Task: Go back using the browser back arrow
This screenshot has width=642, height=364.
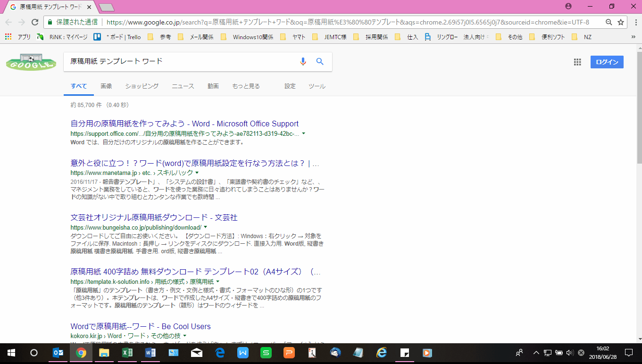Action: click(x=8, y=22)
